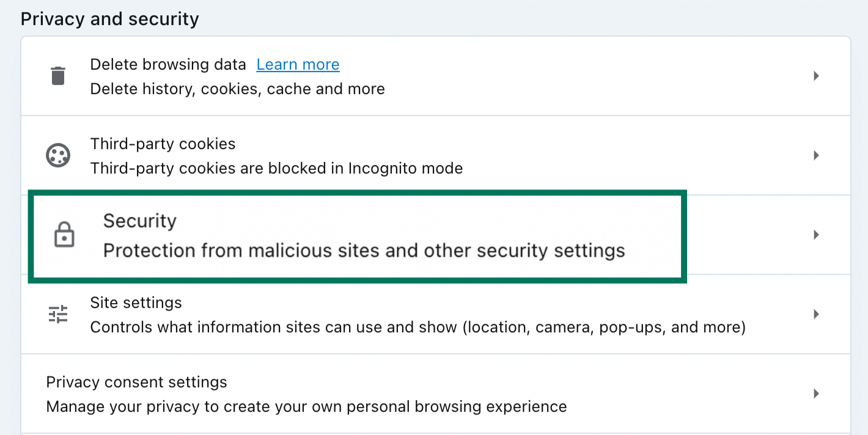
Task: Open the Third-party cookies chevron
Action: 816,155
